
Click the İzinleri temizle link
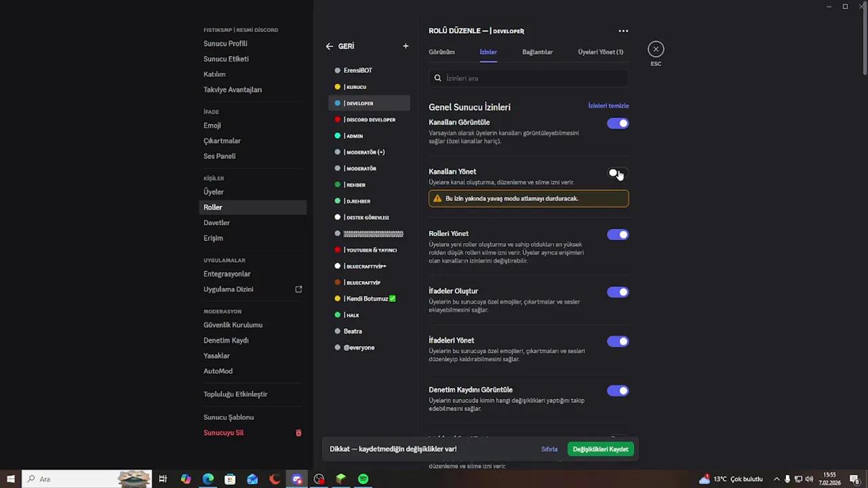coord(608,106)
